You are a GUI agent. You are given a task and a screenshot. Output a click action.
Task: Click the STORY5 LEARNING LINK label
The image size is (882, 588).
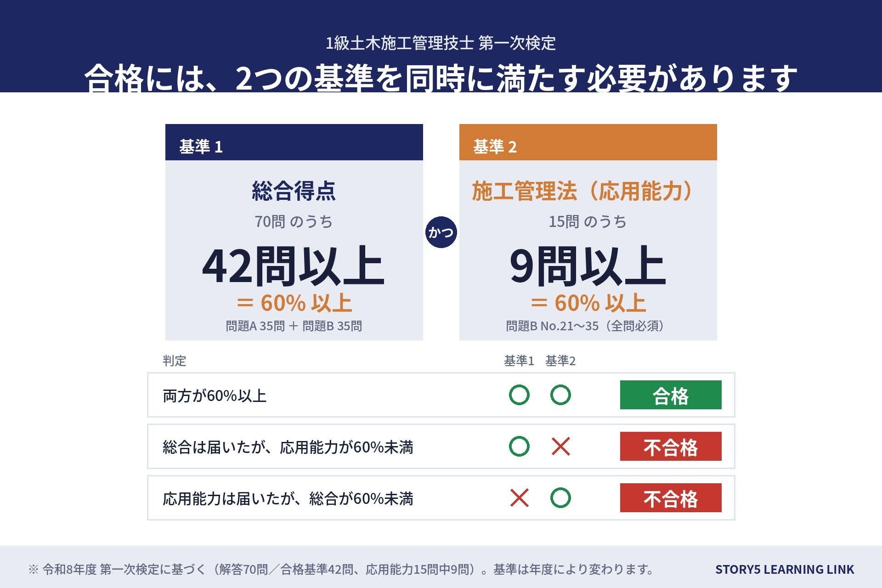[x=785, y=570]
